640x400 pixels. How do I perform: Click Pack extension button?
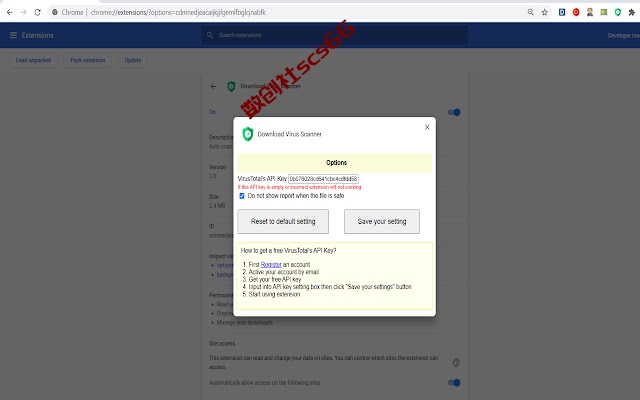[x=88, y=60]
